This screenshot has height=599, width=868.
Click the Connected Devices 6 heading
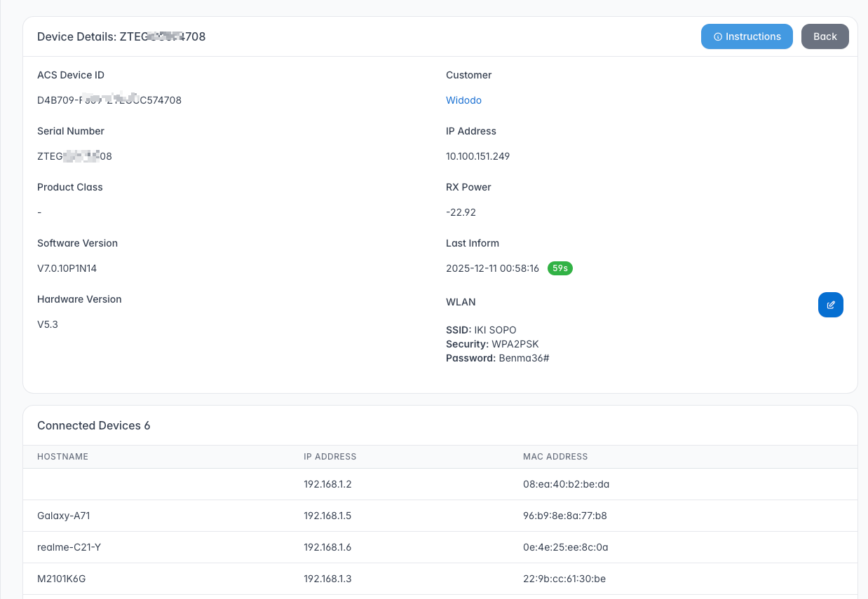93,425
